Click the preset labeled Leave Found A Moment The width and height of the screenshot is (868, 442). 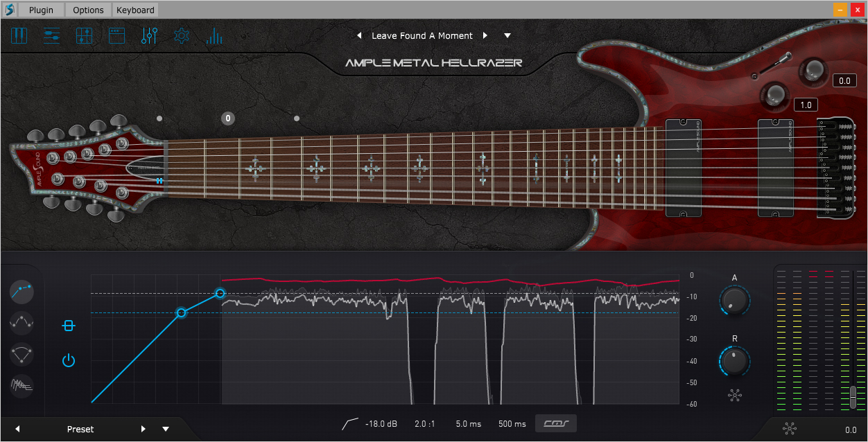[422, 35]
